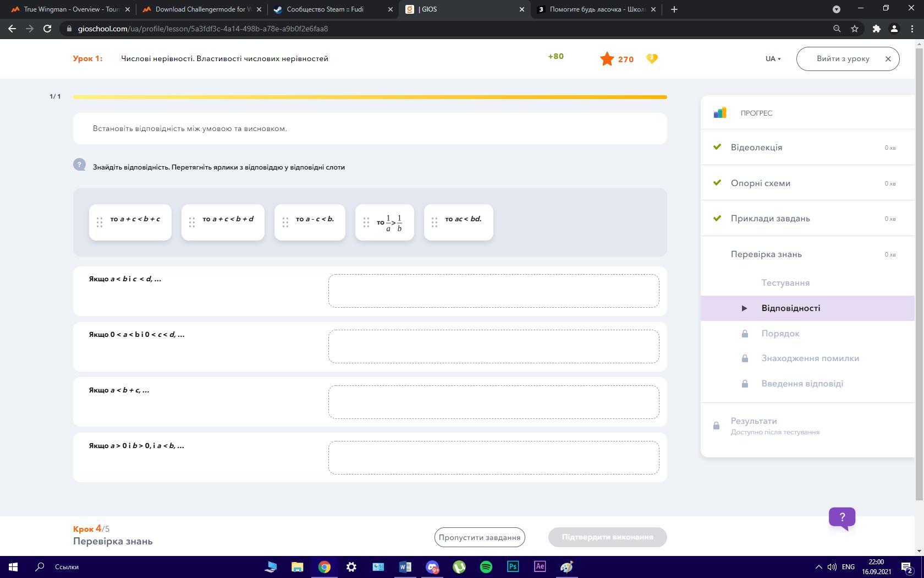Click the zoom magnifier icon in address bar

point(837,29)
